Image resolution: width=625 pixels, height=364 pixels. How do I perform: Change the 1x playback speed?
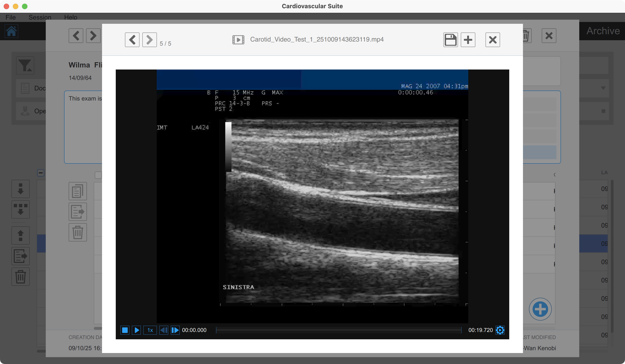click(x=150, y=330)
